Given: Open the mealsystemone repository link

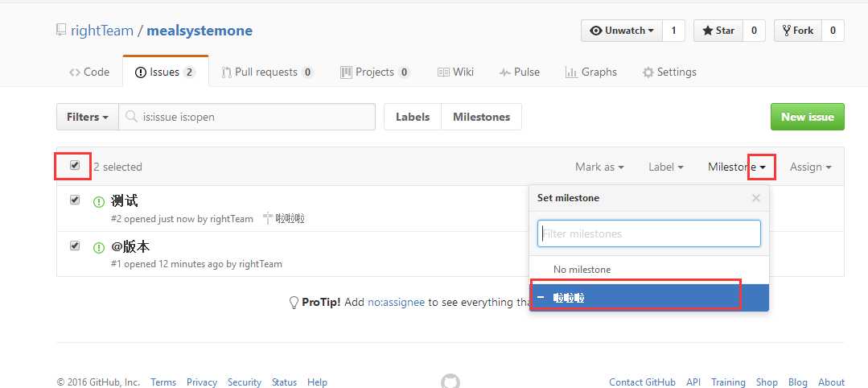Looking at the screenshot, I should [x=200, y=31].
